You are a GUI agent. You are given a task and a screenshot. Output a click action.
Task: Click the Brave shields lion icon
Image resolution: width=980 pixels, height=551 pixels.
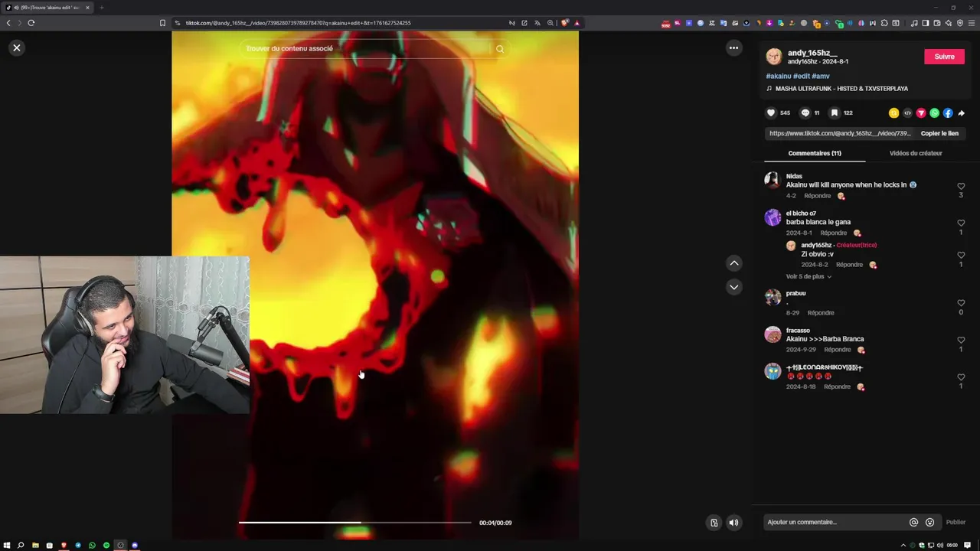564,23
